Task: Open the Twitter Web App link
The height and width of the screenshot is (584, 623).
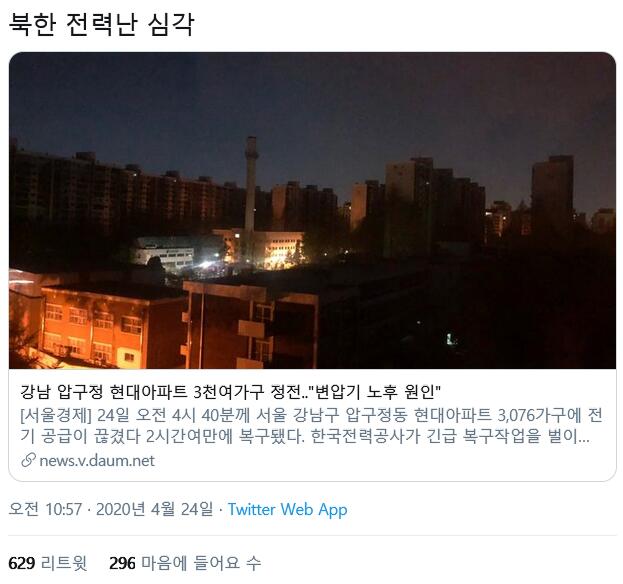Action: (x=287, y=509)
